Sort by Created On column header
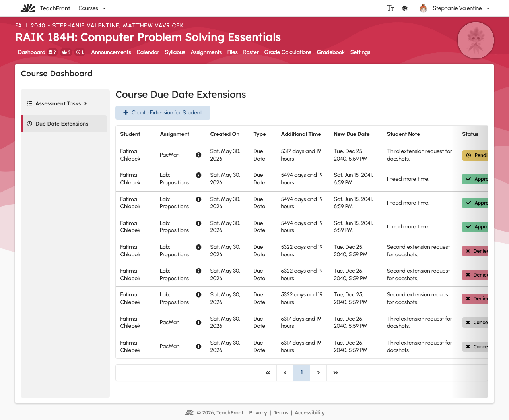 [x=225, y=134]
